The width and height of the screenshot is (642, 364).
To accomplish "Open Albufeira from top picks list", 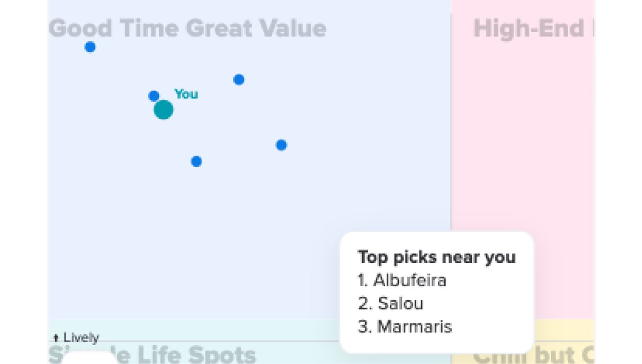I will [x=402, y=280].
